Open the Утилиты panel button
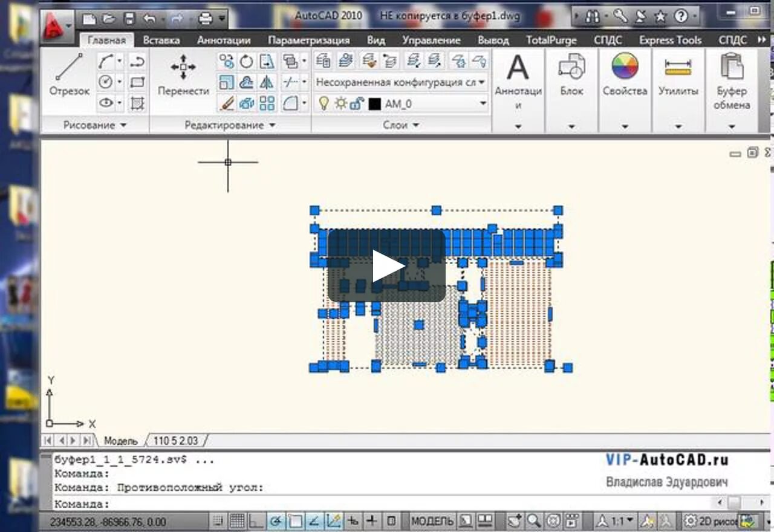The width and height of the screenshot is (774, 532). [678, 91]
